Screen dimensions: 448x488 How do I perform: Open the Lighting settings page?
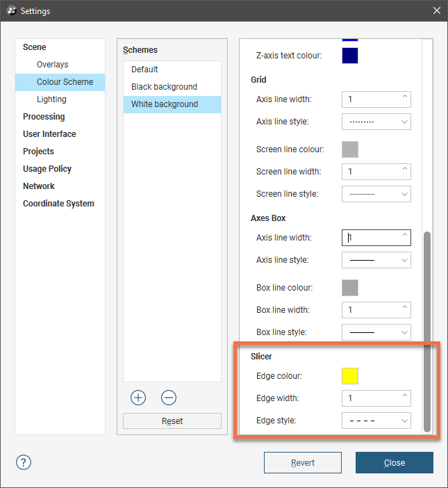(51, 99)
